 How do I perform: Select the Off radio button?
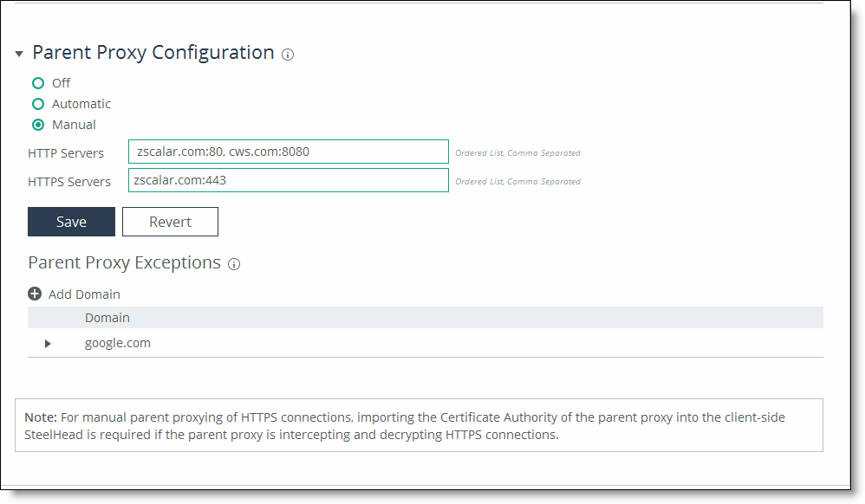[38, 83]
